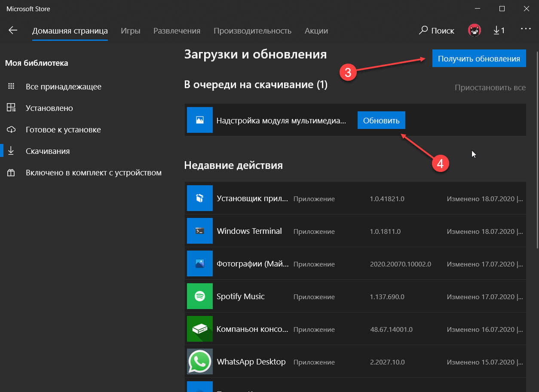Select Все принадлежащее in library sidebar
The height and width of the screenshot is (392, 539).
[64, 86]
